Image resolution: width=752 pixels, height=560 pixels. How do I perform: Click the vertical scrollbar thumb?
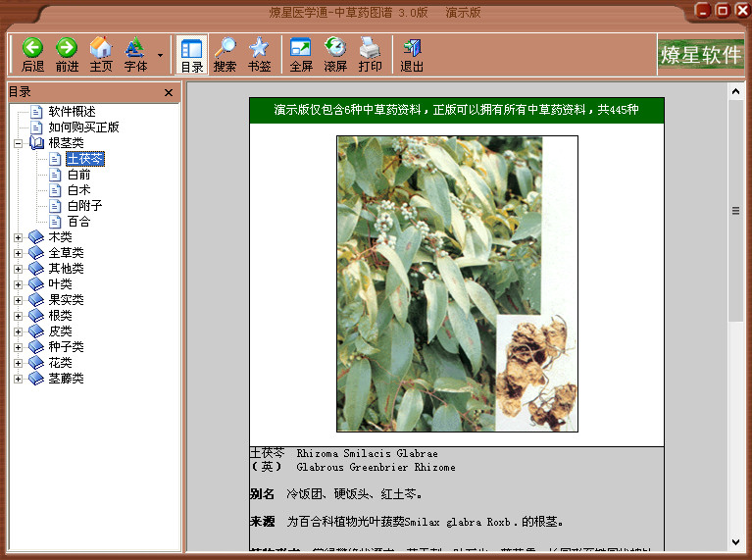point(735,211)
